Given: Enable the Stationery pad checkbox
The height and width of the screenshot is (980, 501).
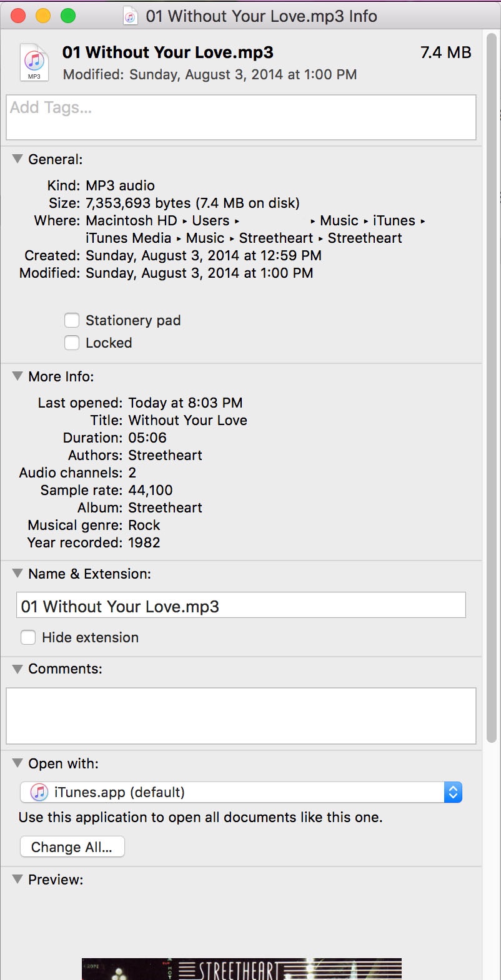Looking at the screenshot, I should click(72, 320).
